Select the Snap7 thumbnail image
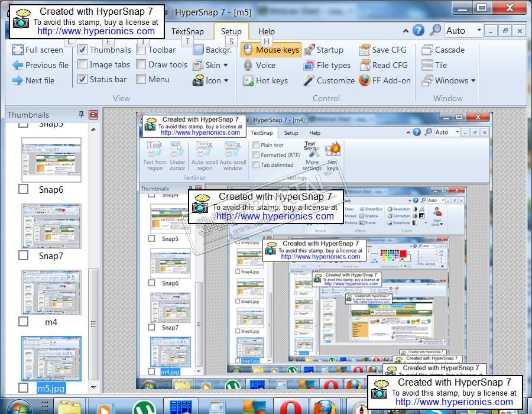 click(x=51, y=226)
